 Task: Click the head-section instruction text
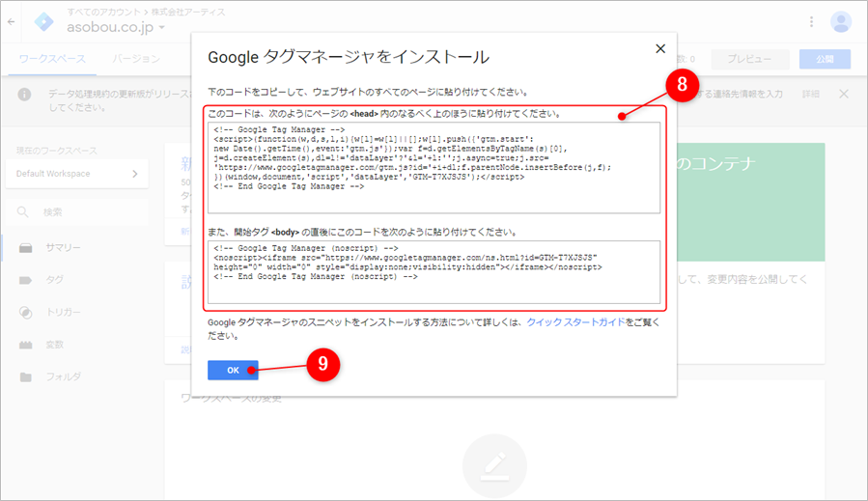pyautogui.click(x=385, y=114)
